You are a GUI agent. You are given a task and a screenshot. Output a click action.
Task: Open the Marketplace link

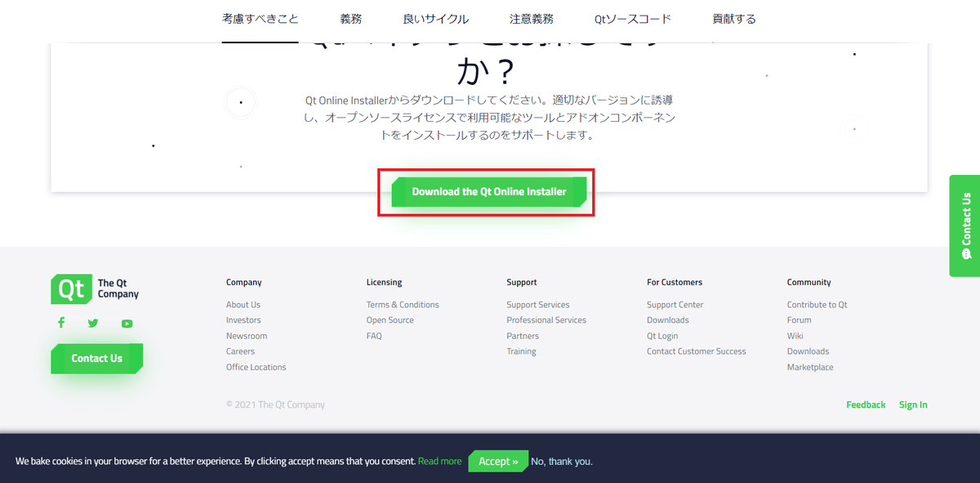click(810, 368)
